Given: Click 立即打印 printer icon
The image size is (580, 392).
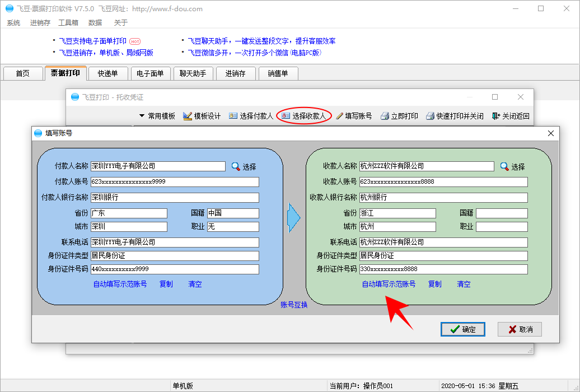Looking at the screenshot, I should coord(385,116).
